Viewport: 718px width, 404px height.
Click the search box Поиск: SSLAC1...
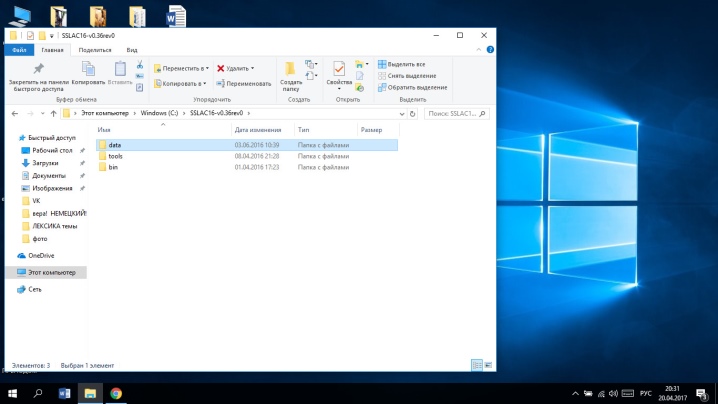pyautogui.click(x=457, y=113)
